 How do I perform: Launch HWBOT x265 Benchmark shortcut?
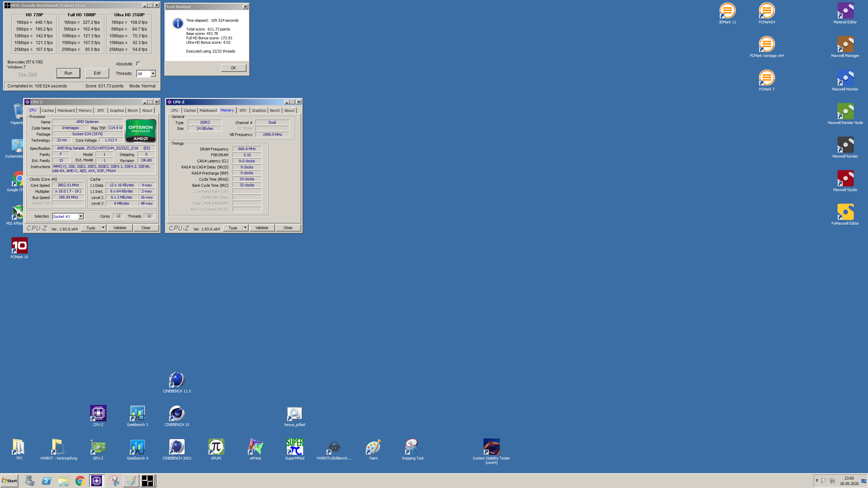[x=334, y=449]
